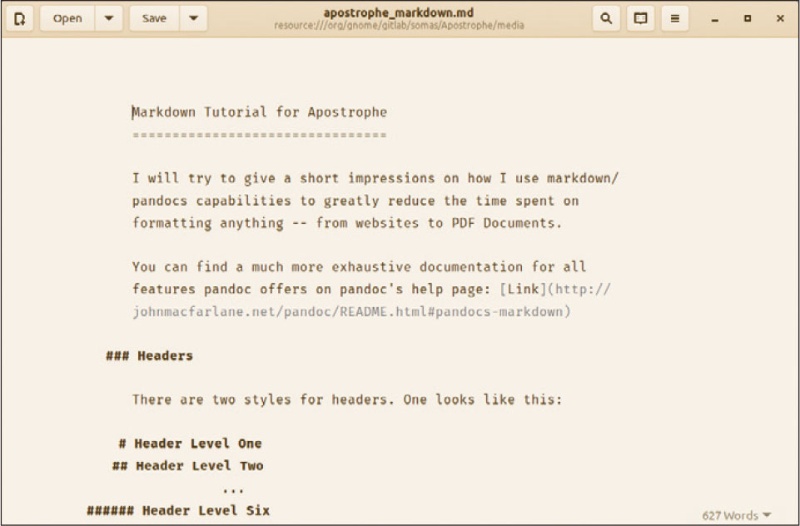The width and height of the screenshot is (800, 526).
Task: Click the title 'Markdown Tutorial for Apostrophe'
Action: coord(260,112)
